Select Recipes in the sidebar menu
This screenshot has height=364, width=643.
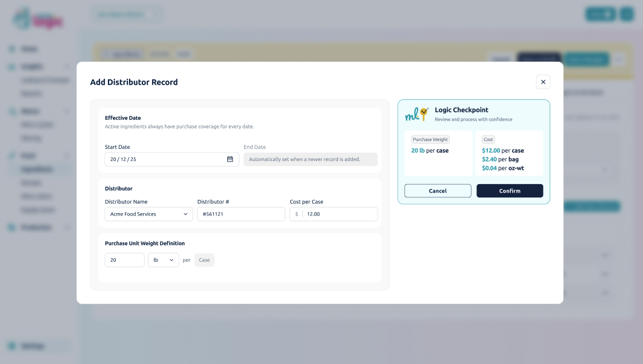(31, 183)
